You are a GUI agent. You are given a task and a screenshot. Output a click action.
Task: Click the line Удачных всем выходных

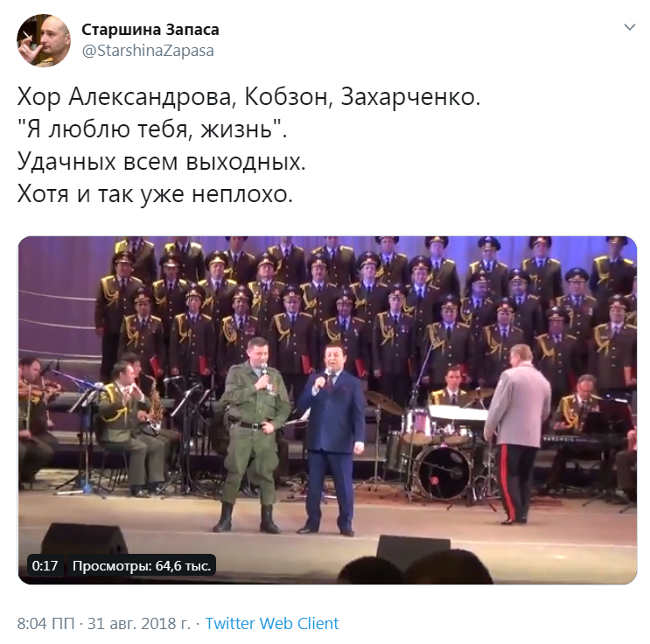[x=161, y=161]
